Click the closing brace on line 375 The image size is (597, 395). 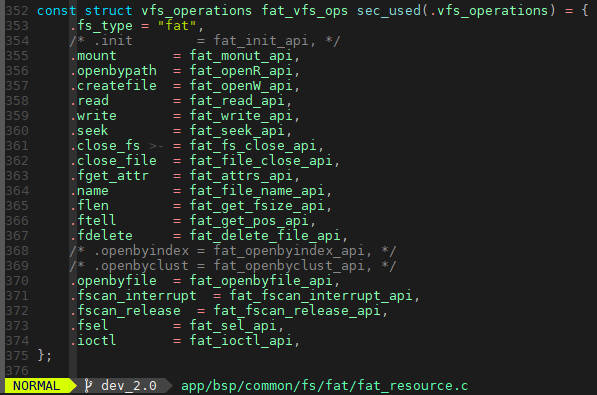coord(41,355)
